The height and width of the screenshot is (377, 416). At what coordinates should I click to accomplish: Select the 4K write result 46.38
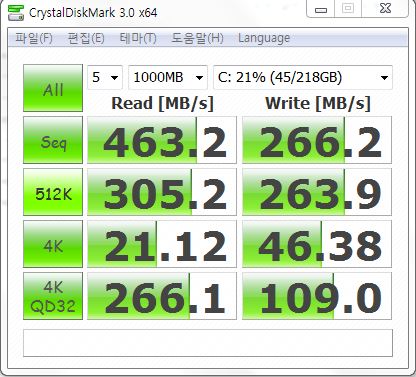coord(317,244)
